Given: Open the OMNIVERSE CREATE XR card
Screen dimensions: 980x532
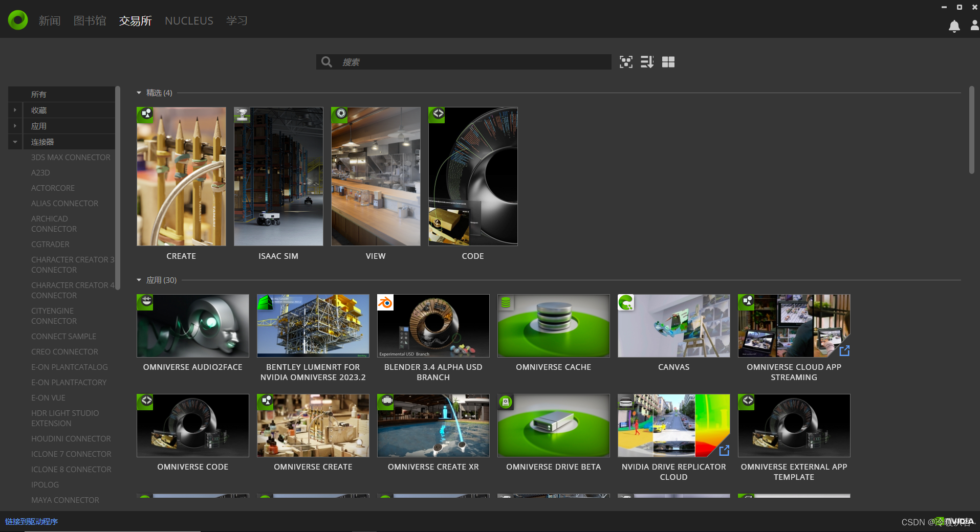Looking at the screenshot, I should pos(433,426).
